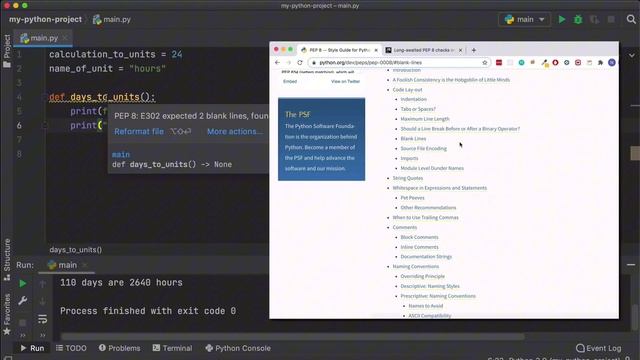
Task: Click the red extension icon in the browser toolbar
Action: click(499, 62)
